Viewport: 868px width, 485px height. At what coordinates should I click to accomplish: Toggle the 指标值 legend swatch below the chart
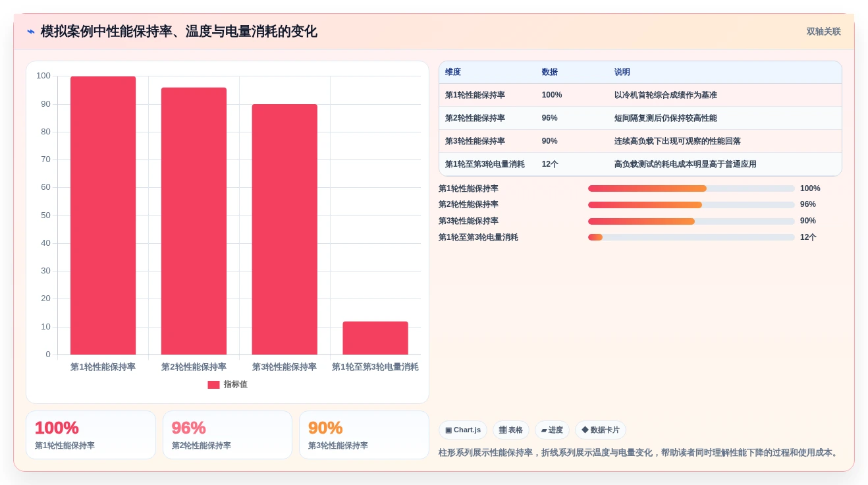point(213,385)
